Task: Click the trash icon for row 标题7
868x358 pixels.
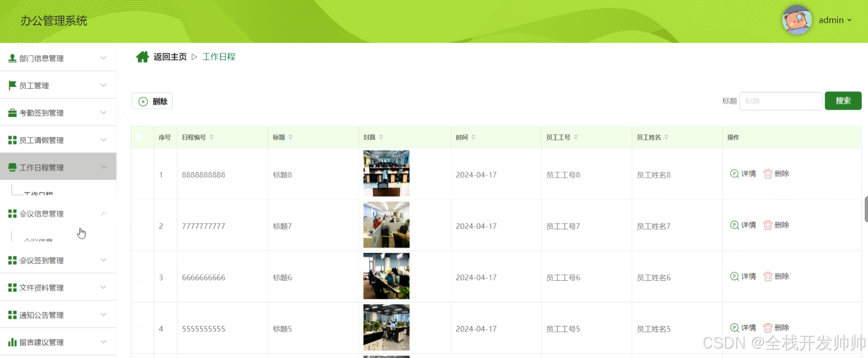Action: tap(768, 225)
